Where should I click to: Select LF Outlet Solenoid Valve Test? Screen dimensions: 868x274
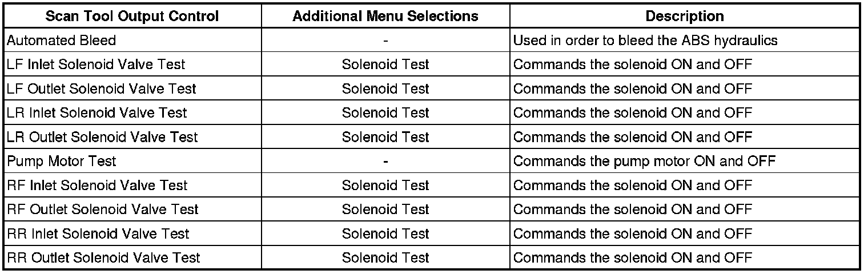point(101,89)
